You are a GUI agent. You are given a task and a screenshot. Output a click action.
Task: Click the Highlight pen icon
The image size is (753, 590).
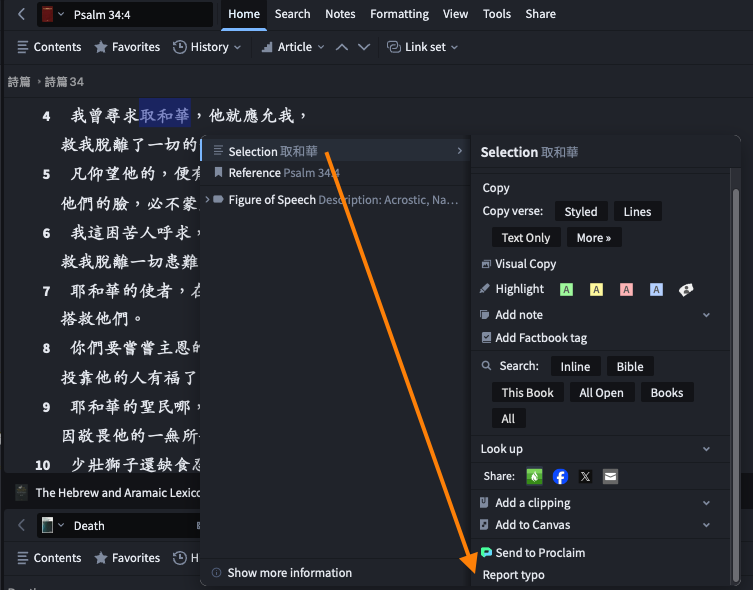pyautogui.click(x=485, y=289)
